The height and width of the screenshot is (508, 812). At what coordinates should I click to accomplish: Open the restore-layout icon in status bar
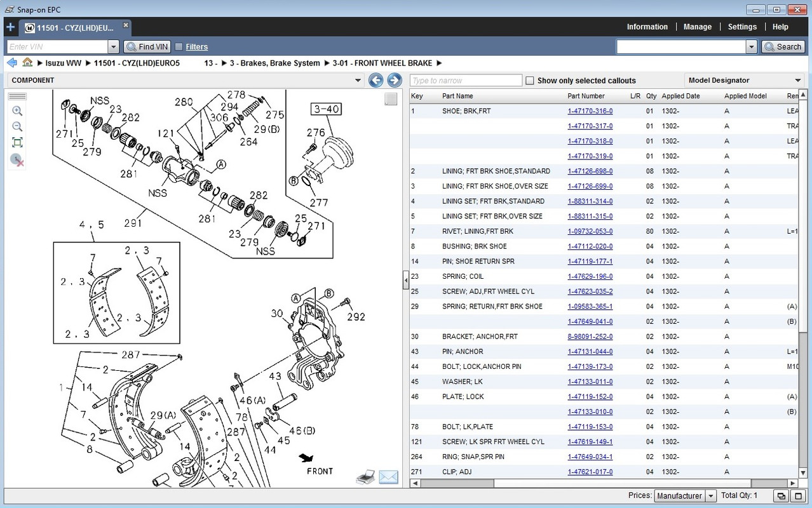[781, 496]
